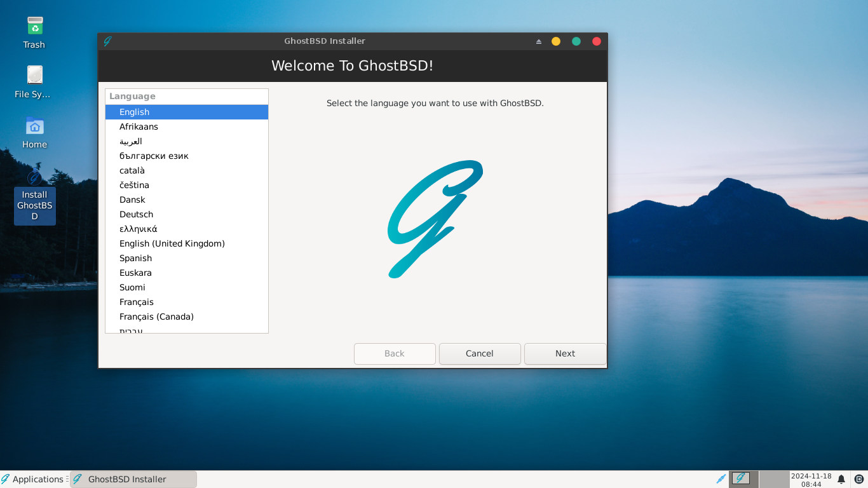Viewport: 868px width, 488px height.
Task: Select Afrikaans in the language list
Action: click(x=187, y=127)
